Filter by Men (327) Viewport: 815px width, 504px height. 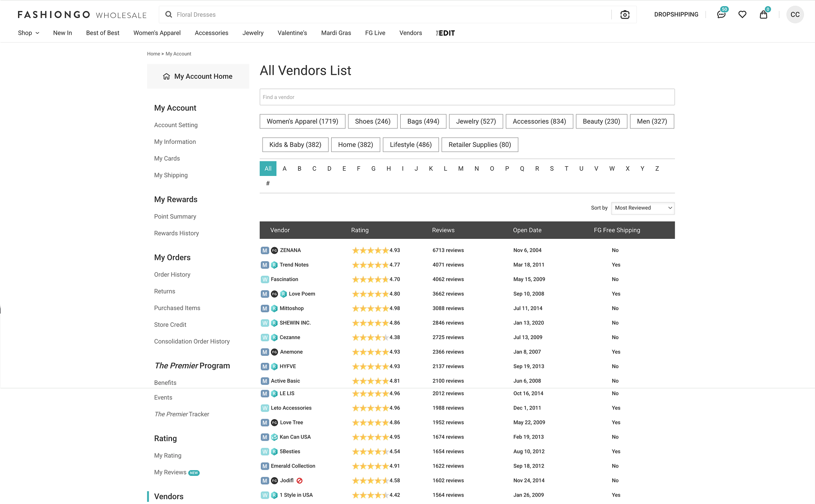(652, 121)
